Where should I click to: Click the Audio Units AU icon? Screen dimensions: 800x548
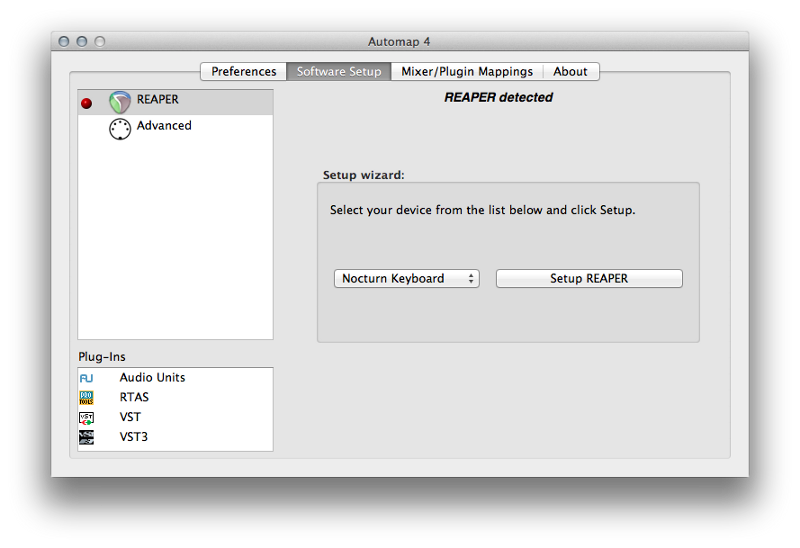tap(86, 378)
